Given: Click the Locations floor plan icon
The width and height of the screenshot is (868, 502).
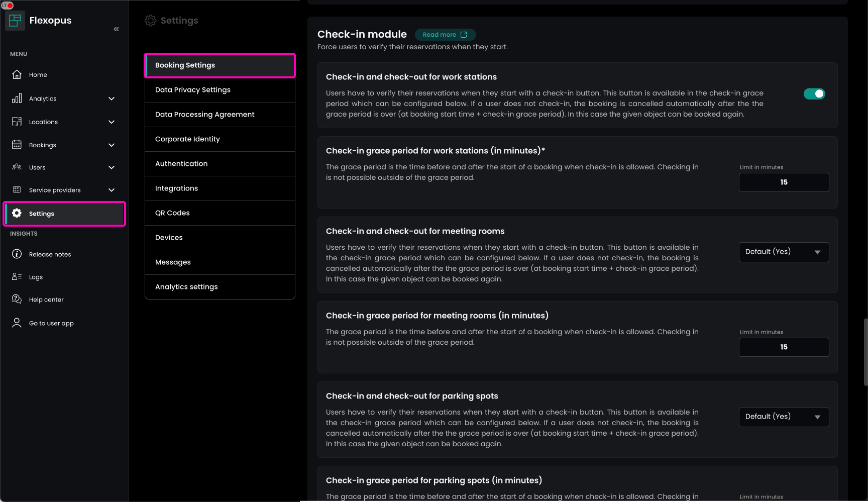Looking at the screenshot, I should (x=17, y=122).
